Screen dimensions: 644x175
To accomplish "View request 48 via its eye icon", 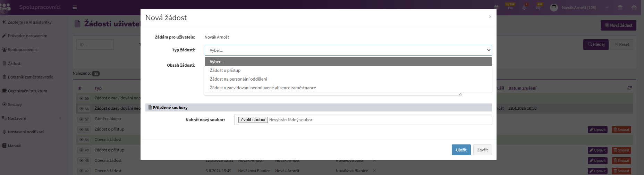I will pyautogui.click(x=84, y=161).
